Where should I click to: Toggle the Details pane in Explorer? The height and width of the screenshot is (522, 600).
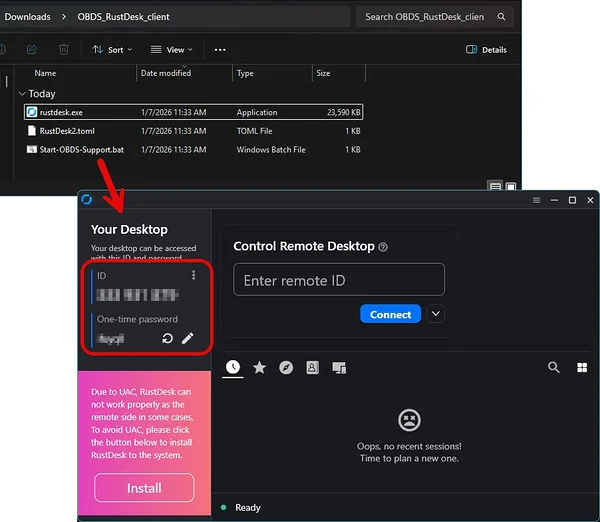click(486, 49)
